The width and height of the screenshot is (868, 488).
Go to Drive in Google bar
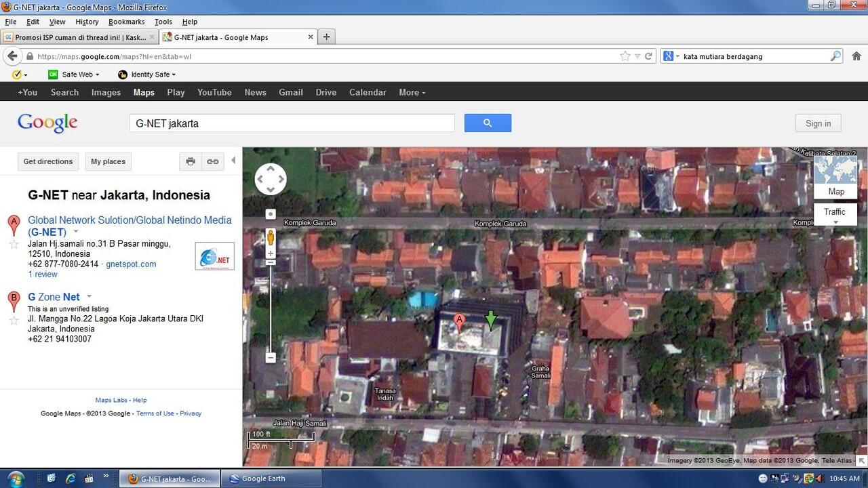coord(326,92)
